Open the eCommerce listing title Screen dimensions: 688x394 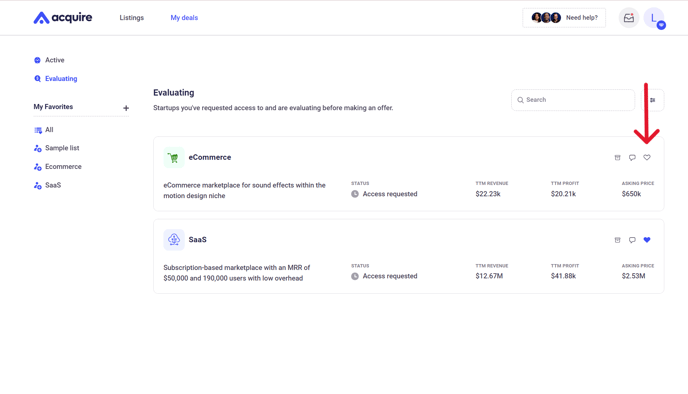point(210,157)
